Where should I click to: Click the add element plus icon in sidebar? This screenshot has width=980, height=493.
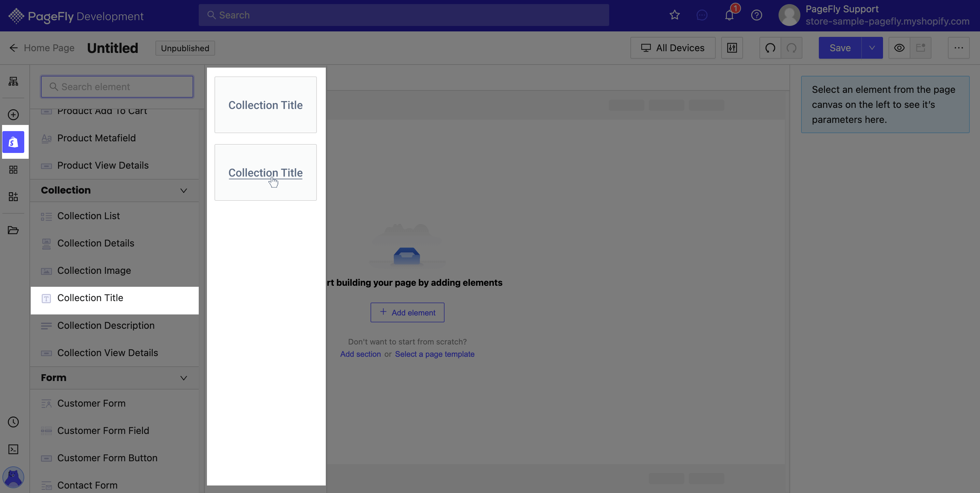click(13, 114)
